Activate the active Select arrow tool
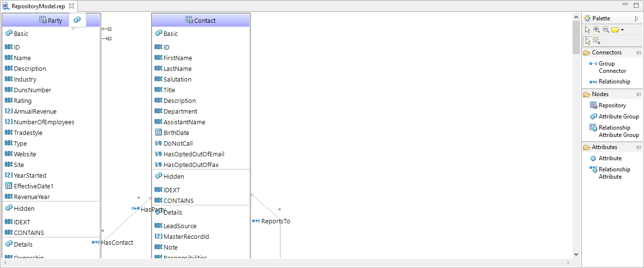The image size is (644, 268). tap(588, 41)
